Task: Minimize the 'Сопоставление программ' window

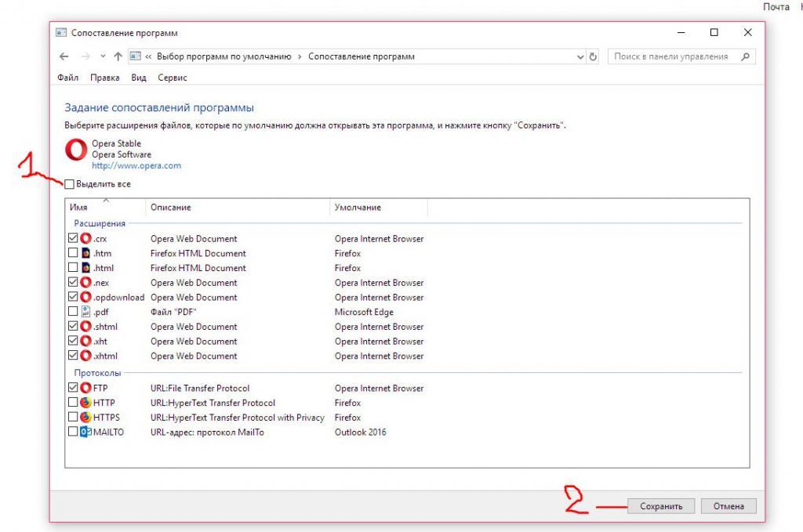Action: tap(681, 32)
